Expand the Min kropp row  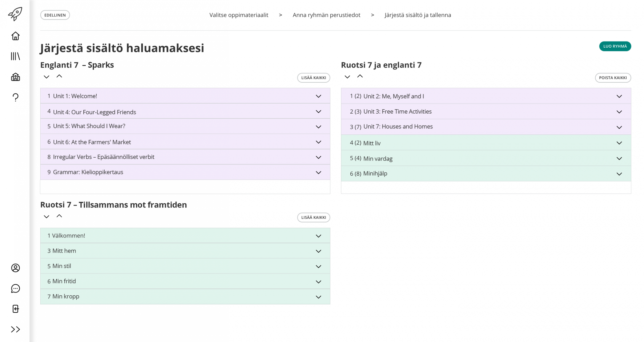click(x=318, y=297)
